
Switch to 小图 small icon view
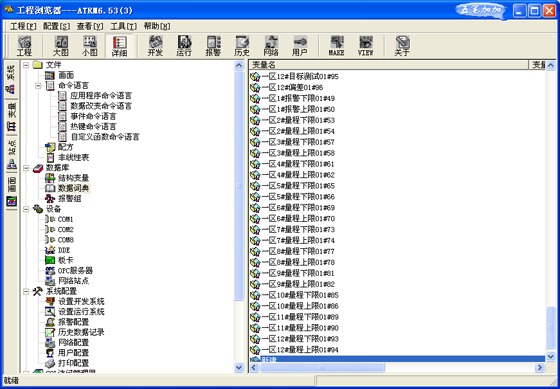click(90, 46)
